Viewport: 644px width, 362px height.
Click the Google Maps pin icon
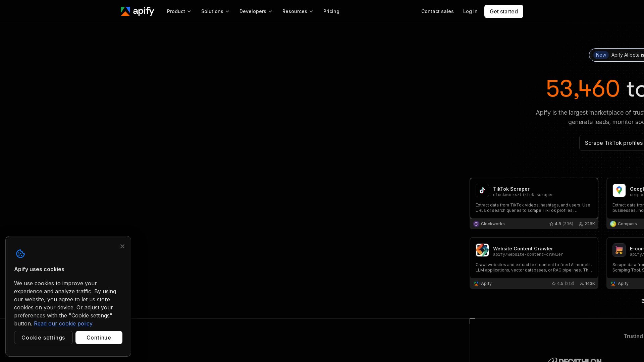coord(619,190)
